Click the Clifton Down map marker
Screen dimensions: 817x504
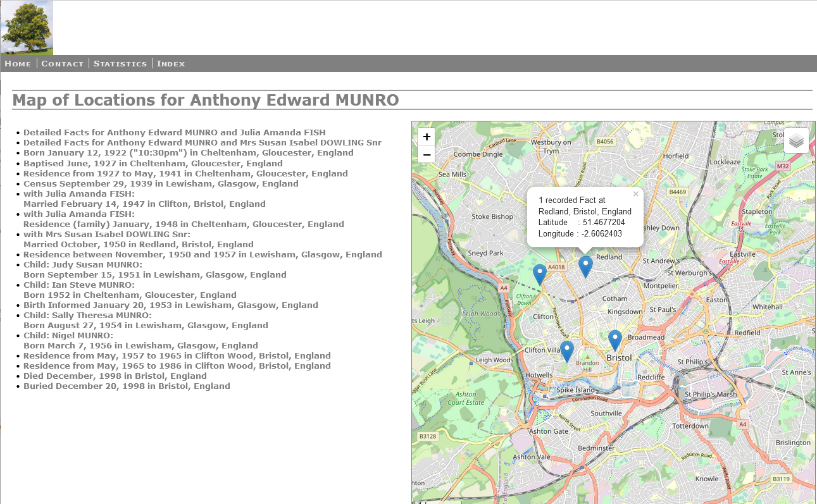[x=539, y=273]
